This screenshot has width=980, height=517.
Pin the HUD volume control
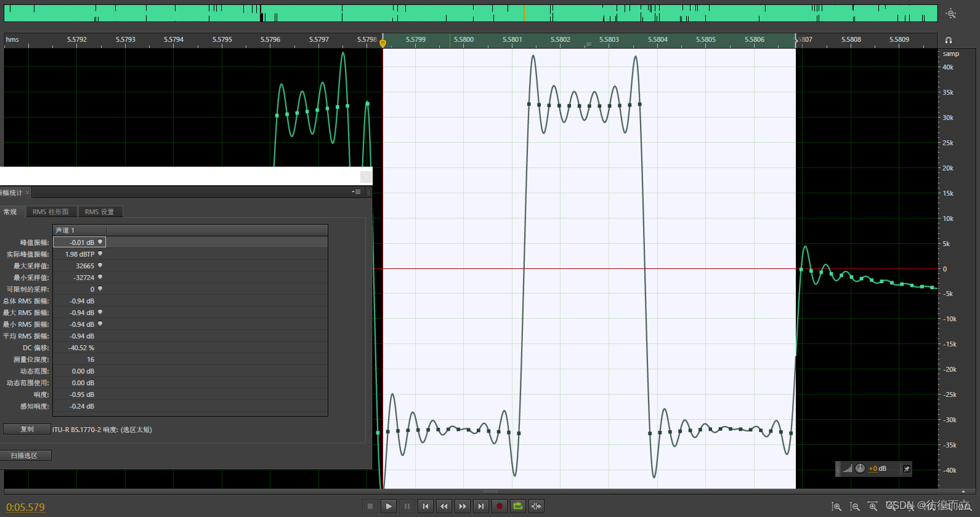click(906, 469)
